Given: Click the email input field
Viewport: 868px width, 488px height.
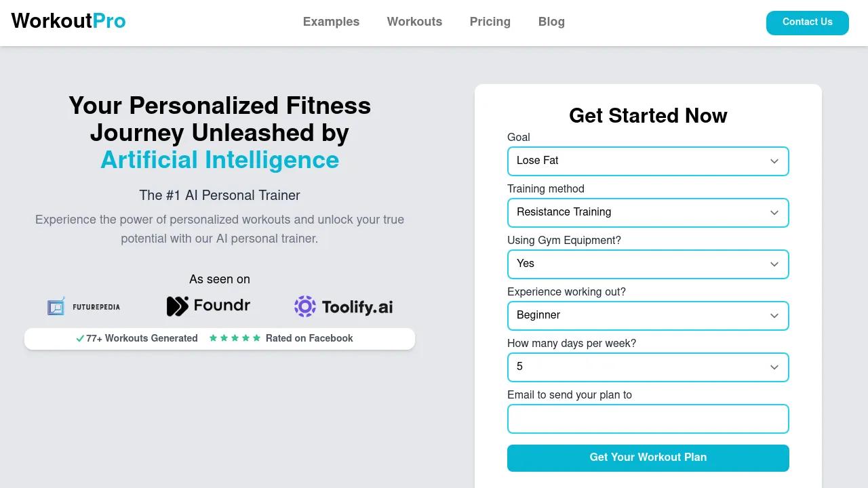Looking at the screenshot, I should pos(648,419).
